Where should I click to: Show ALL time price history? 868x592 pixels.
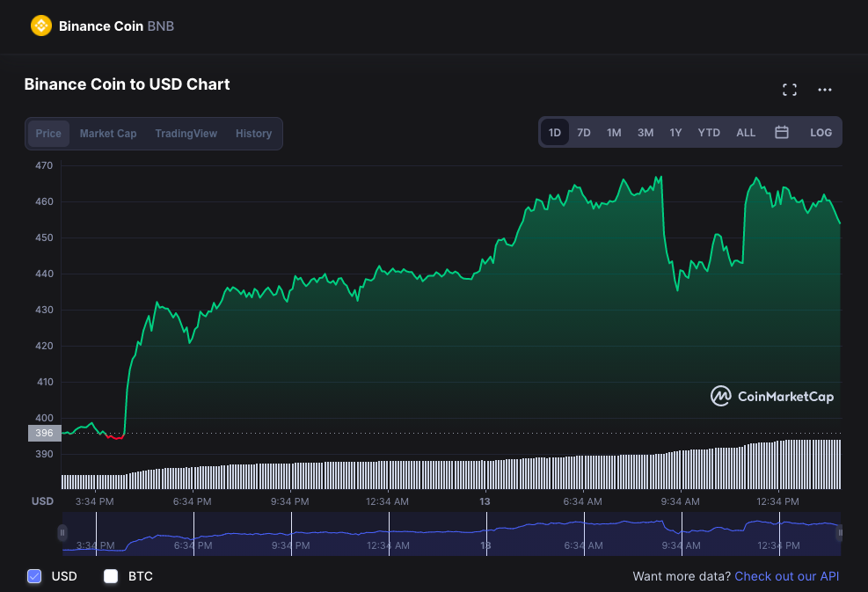click(x=746, y=132)
